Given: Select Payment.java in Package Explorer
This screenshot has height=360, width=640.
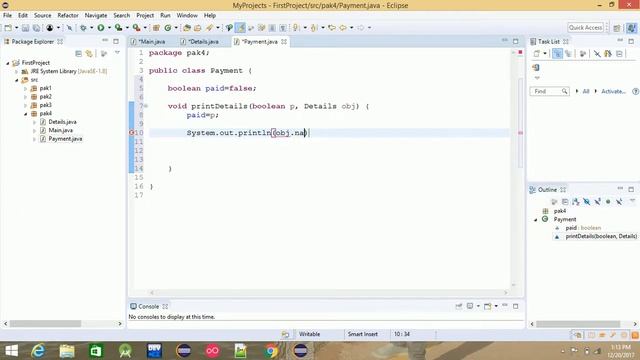Looking at the screenshot, I should click(65, 139).
